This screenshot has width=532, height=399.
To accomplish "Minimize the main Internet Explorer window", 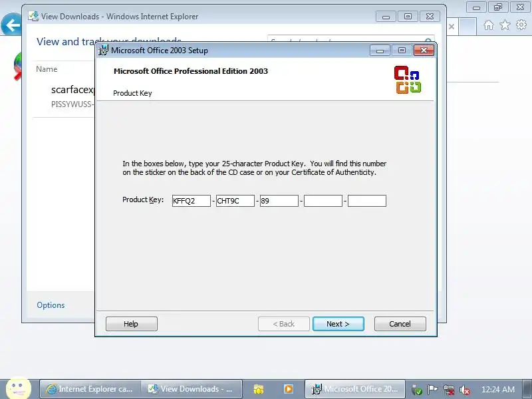I will (x=477, y=7).
